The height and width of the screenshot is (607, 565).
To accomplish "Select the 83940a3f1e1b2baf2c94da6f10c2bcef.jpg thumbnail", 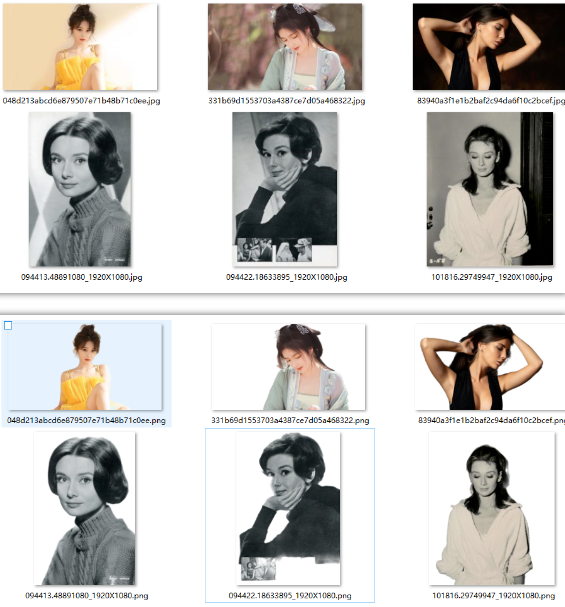I will [x=489, y=47].
